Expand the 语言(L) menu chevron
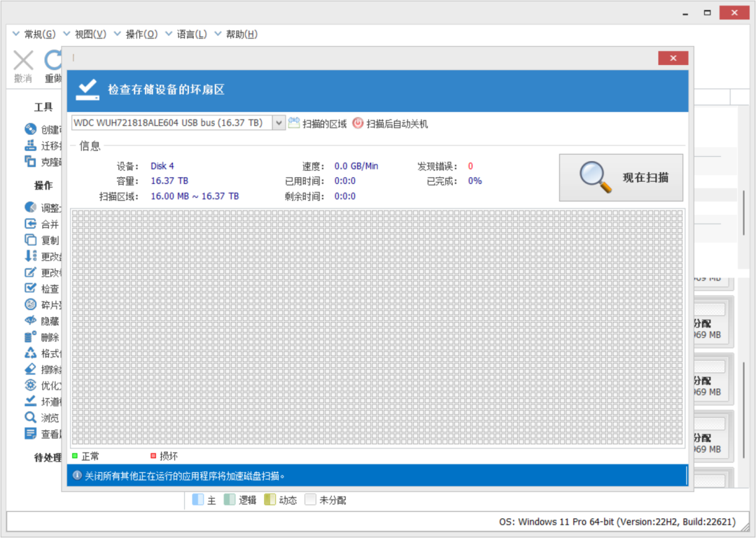 [x=169, y=34]
